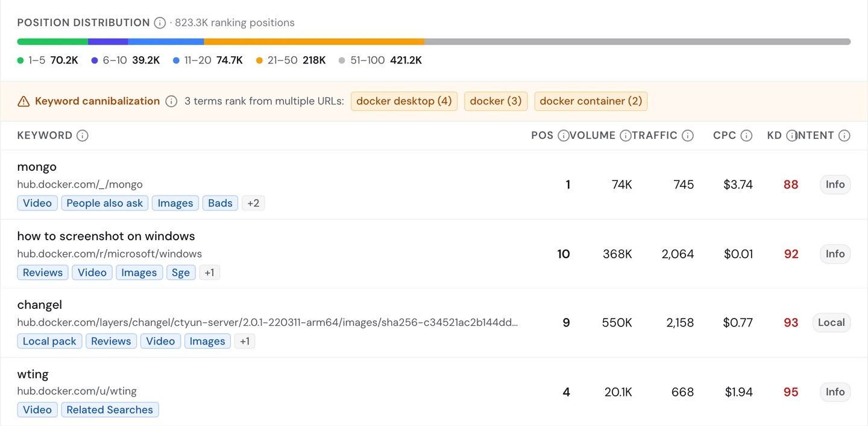This screenshot has width=868, height=426.
Task: Click Info badge in screenshot-on-windows row
Action: pos(835,254)
